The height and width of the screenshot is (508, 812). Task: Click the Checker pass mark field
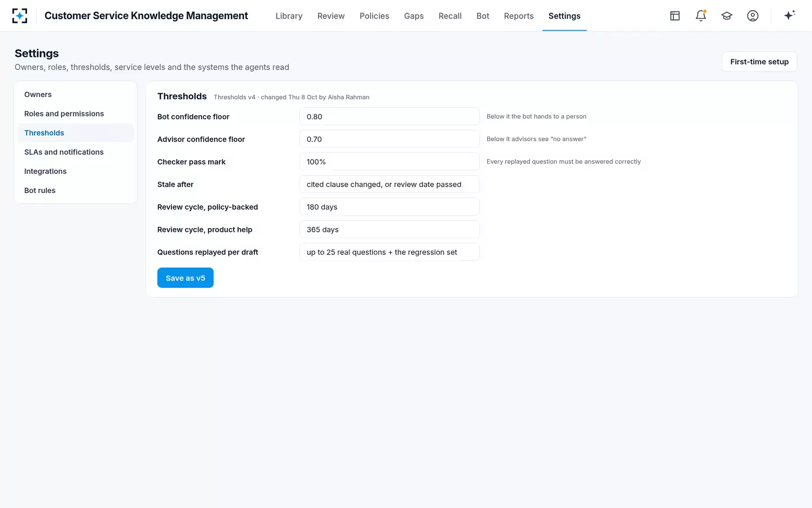[389, 161]
